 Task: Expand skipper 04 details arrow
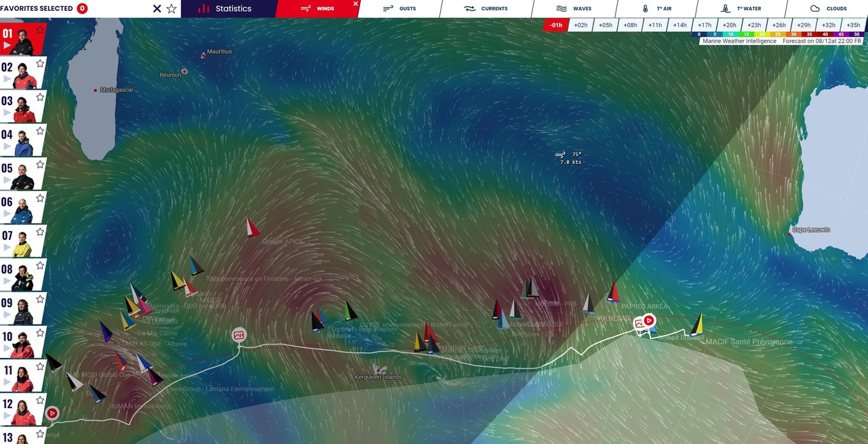click(7, 146)
